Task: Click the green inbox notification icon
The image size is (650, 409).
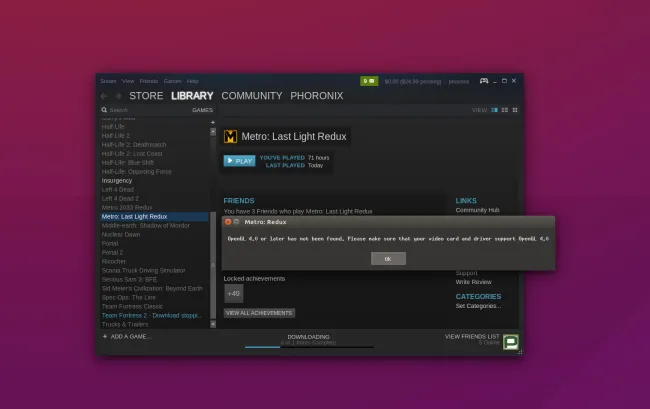Action: [369, 81]
